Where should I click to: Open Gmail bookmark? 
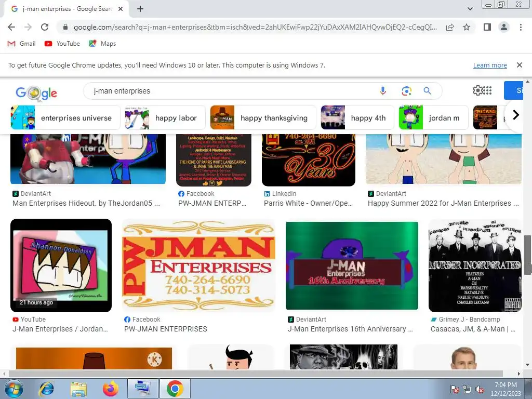click(21, 44)
